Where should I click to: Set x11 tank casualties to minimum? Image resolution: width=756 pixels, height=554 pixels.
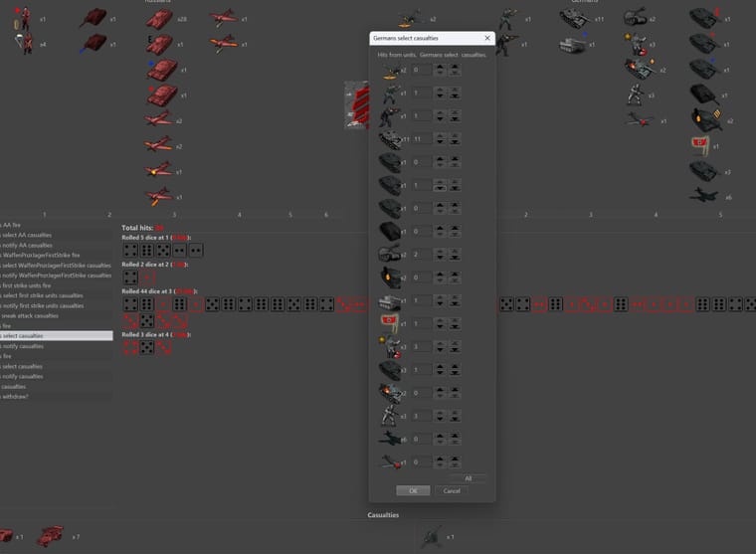click(x=455, y=142)
